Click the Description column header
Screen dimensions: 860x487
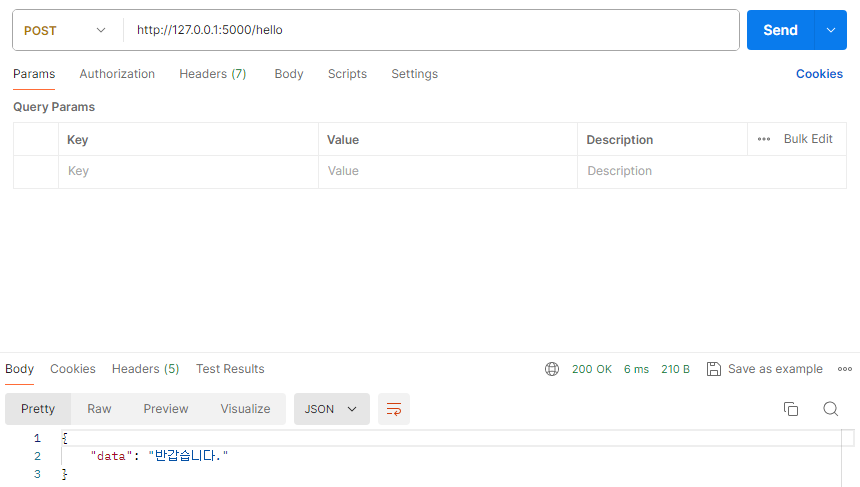(x=620, y=140)
